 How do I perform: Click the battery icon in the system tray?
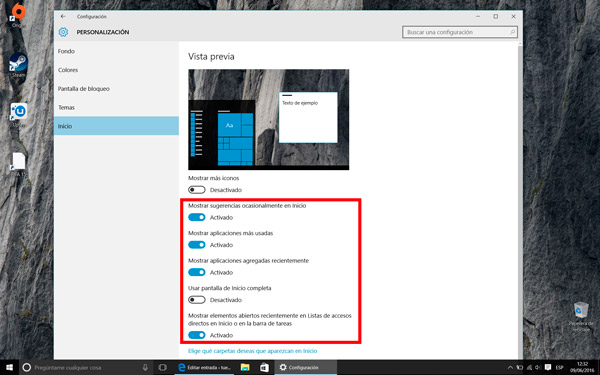[520, 367]
